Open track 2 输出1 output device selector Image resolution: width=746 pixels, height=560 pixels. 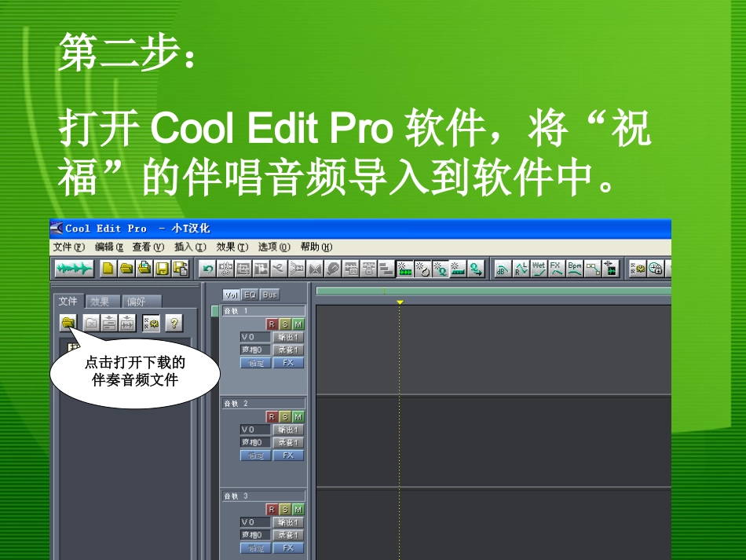tap(288, 430)
